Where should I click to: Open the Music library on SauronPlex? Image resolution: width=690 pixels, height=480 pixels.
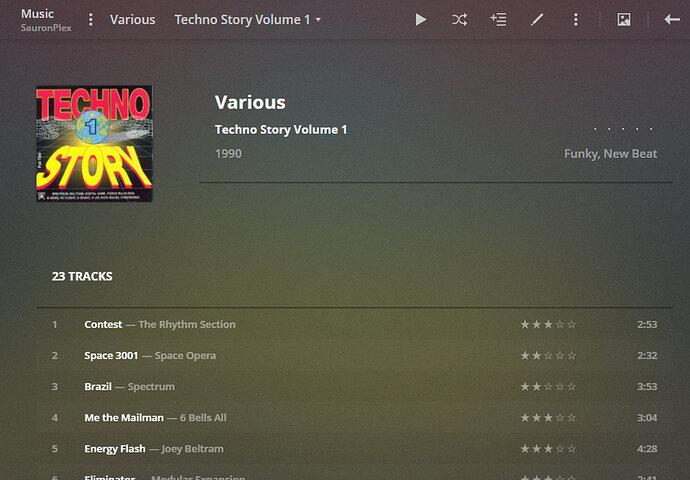click(46, 20)
